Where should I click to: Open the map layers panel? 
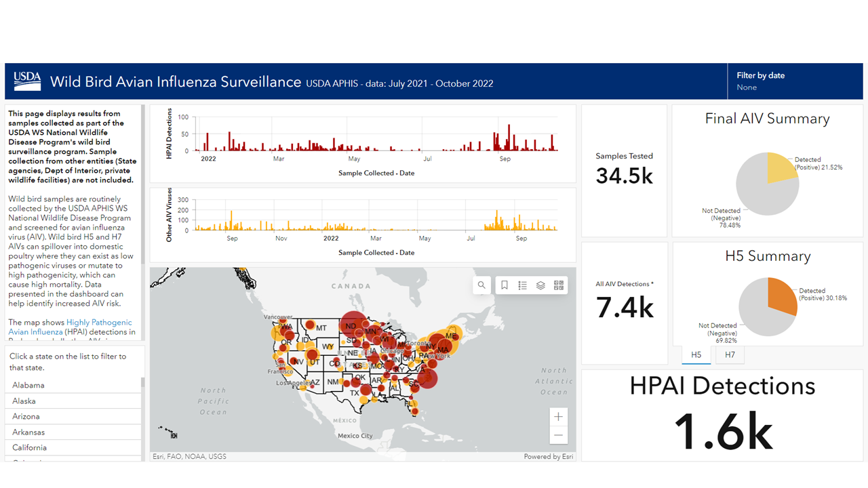click(x=540, y=285)
